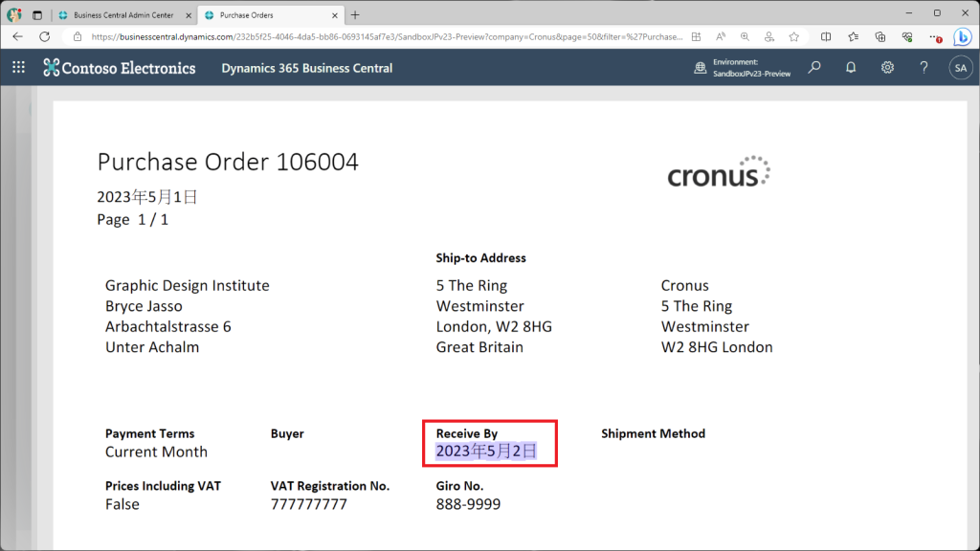Select the highlighted Receive By date 2023年5月2日
The image size is (980, 551).
(485, 452)
